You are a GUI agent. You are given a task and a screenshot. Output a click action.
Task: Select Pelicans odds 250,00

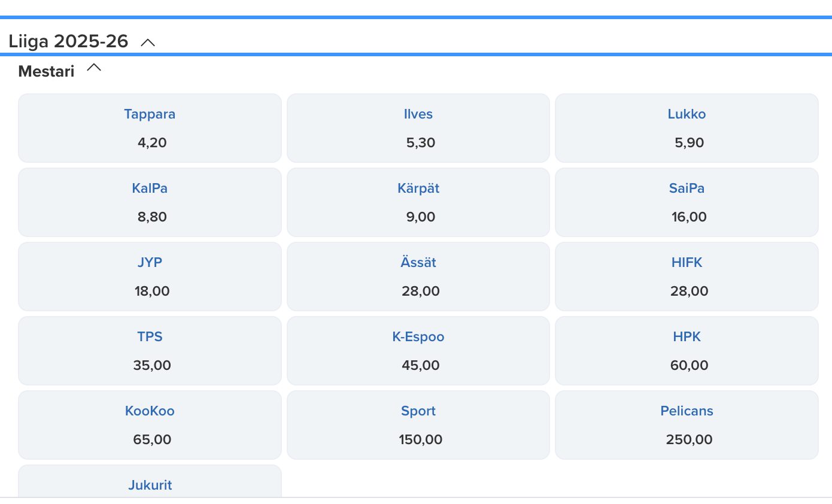pyautogui.click(x=687, y=425)
